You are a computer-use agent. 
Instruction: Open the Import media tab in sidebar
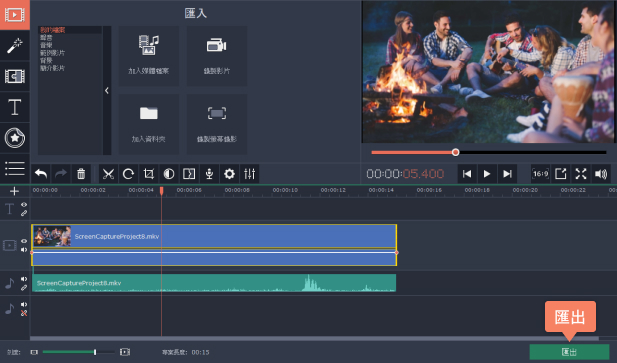[15, 15]
